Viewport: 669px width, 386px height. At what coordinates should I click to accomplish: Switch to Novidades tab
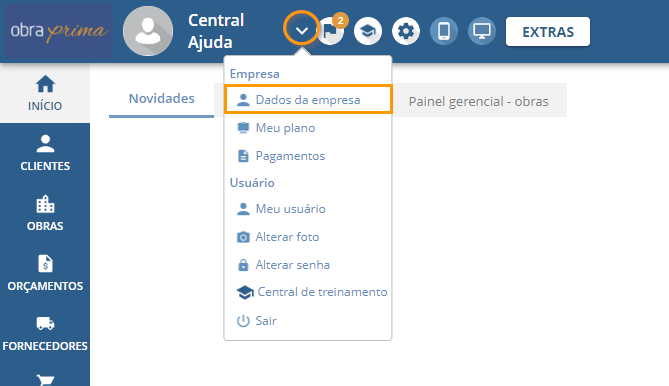(162, 99)
